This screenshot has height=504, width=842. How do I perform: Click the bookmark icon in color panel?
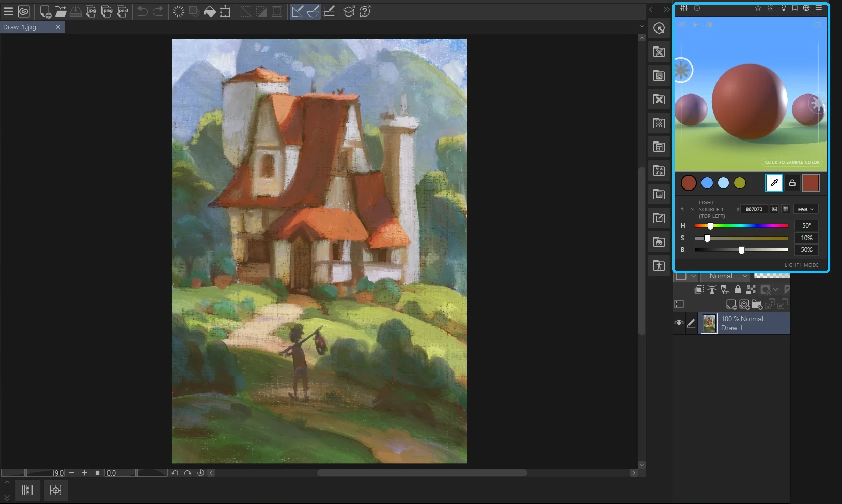point(795,8)
